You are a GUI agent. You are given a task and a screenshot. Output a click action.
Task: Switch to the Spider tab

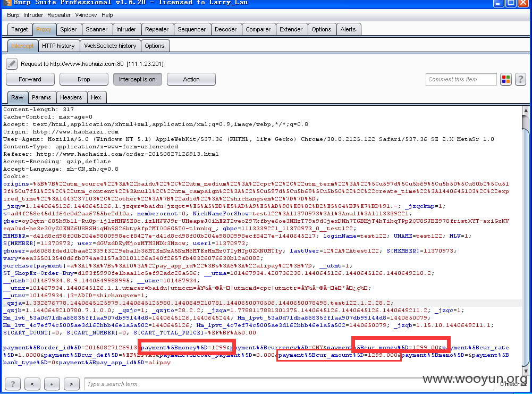69,29
